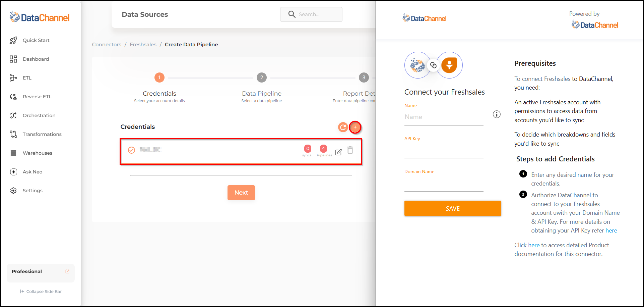
Task: Select the saved credential checkmark
Action: pyautogui.click(x=131, y=150)
